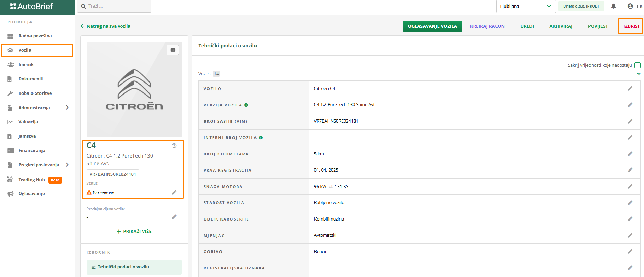Click info icon beside Verzija vozila
Viewport: 644px width, 277px height.
pyautogui.click(x=246, y=105)
